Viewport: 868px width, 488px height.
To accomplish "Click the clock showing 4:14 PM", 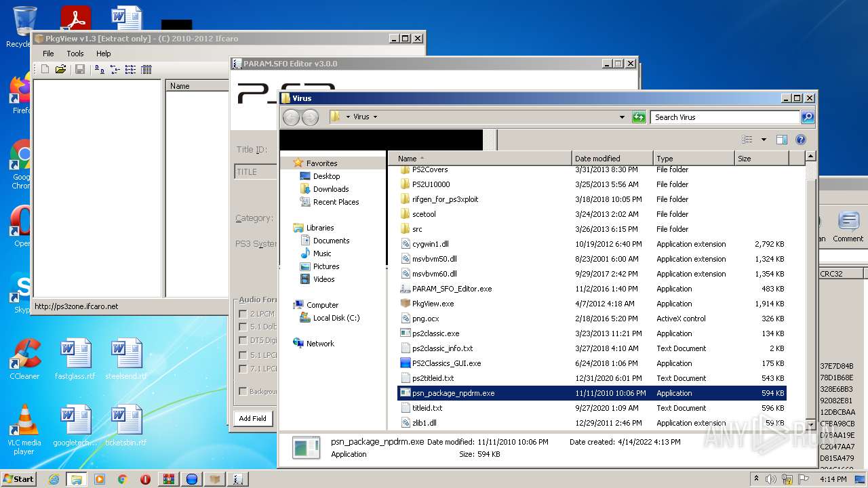I will tap(833, 479).
